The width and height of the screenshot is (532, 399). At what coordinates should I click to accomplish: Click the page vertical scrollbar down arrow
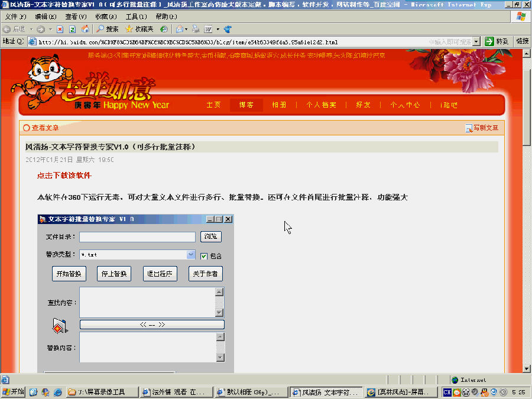tap(527, 368)
